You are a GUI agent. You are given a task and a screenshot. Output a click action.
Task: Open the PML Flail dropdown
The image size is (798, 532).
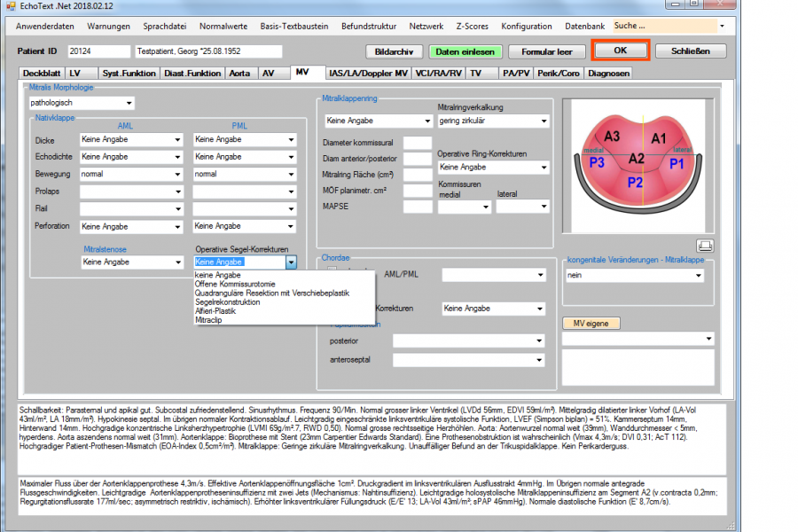[x=245, y=208]
